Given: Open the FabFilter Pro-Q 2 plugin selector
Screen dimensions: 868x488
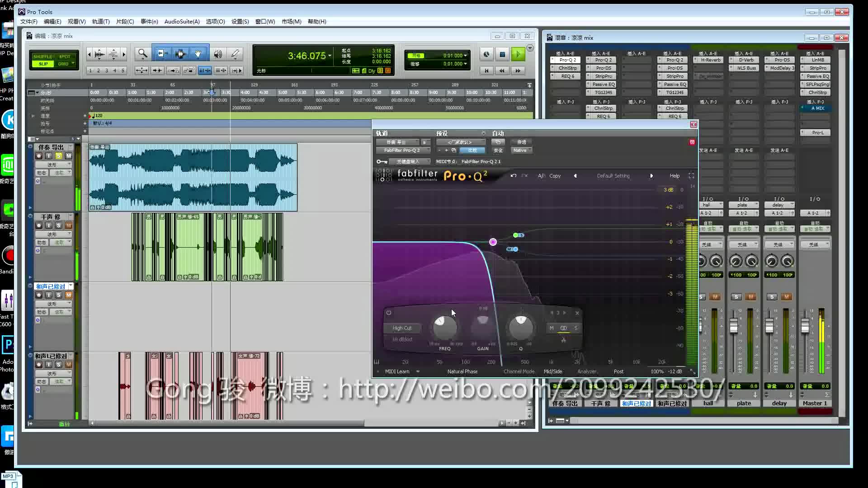Looking at the screenshot, I should pos(403,150).
